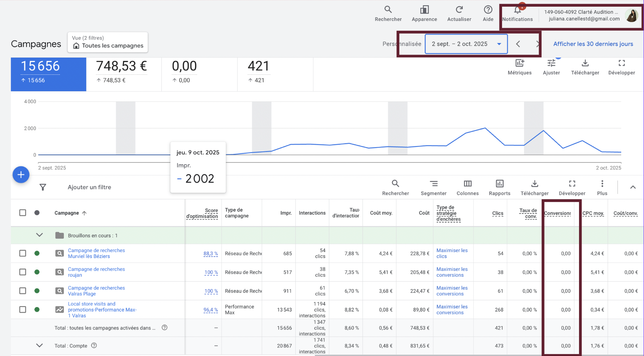The height and width of the screenshot is (356, 644).
Task: Tick the select-all campaigns checkbox
Action: [23, 213]
